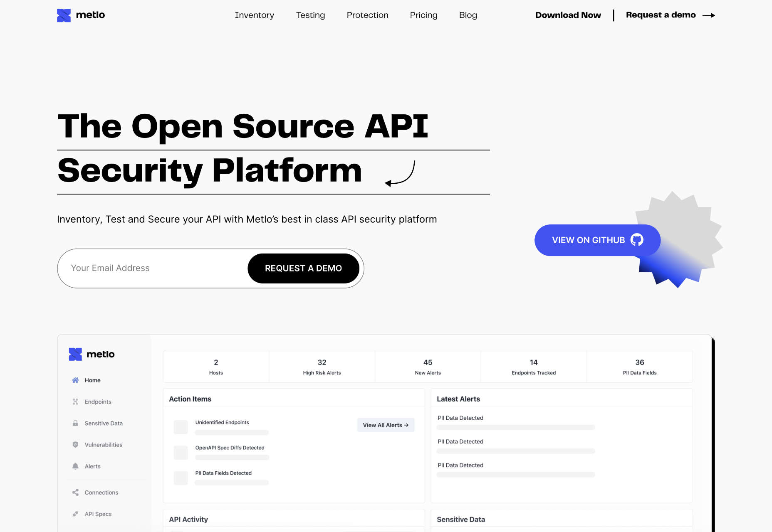
Task: Click the black REQUEST A DEMO button
Action: click(x=304, y=268)
